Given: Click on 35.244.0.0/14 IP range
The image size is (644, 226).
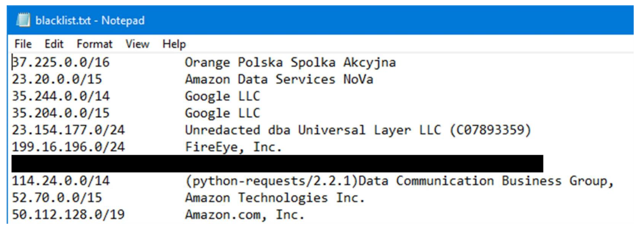Looking at the screenshot, I should point(61,96).
